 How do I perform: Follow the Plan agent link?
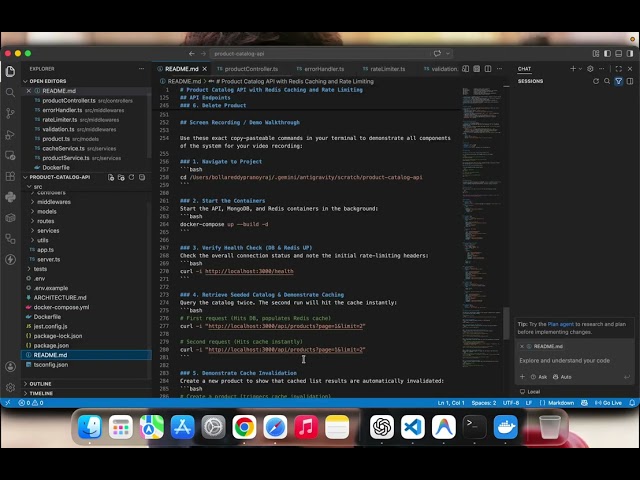click(x=560, y=324)
